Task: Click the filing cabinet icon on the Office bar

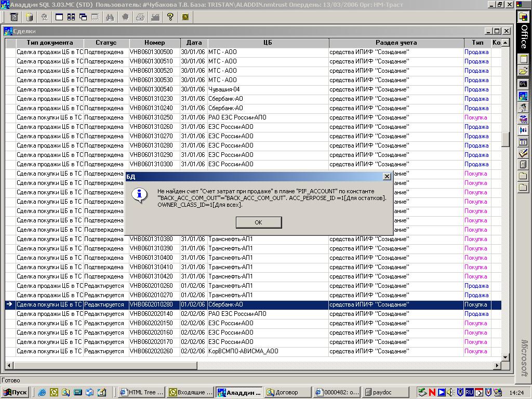Action: [523, 165]
